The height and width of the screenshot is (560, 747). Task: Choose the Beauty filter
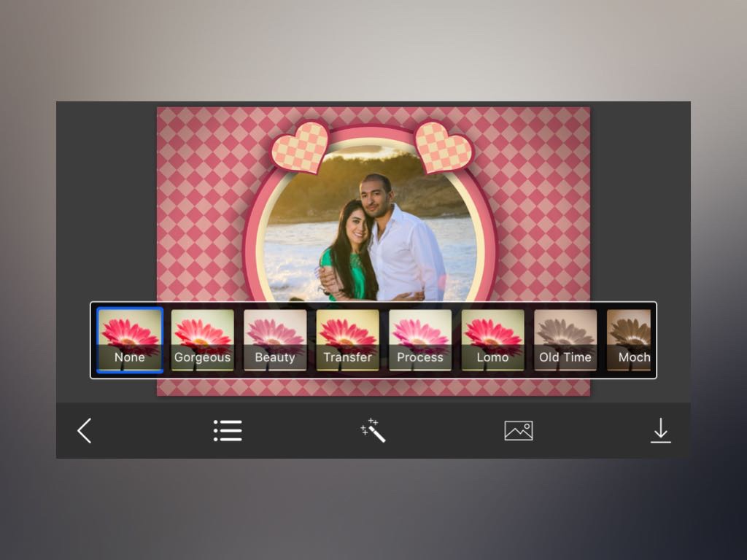pyautogui.click(x=275, y=341)
